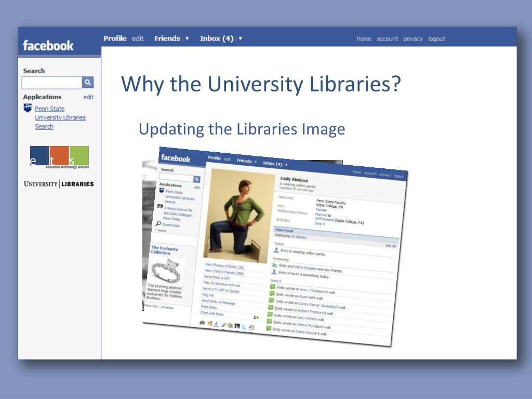The width and height of the screenshot is (532, 399).
Task: Click "Diane Sawyer's wall" in the feed
Action: click(x=312, y=332)
